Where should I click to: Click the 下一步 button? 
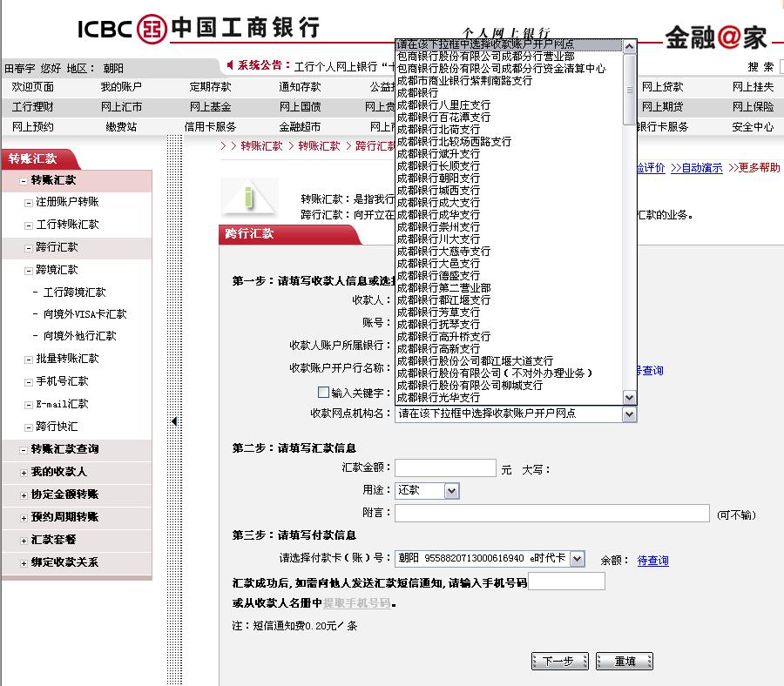(x=559, y=661)
